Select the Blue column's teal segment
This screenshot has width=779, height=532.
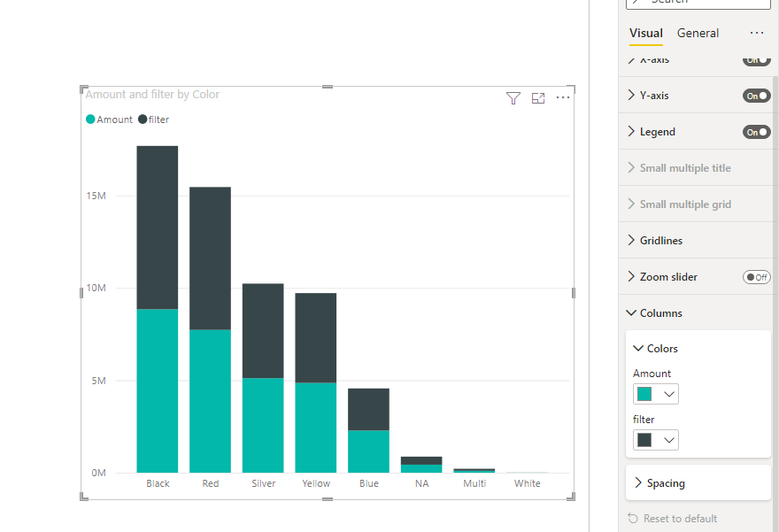[368, 451]
